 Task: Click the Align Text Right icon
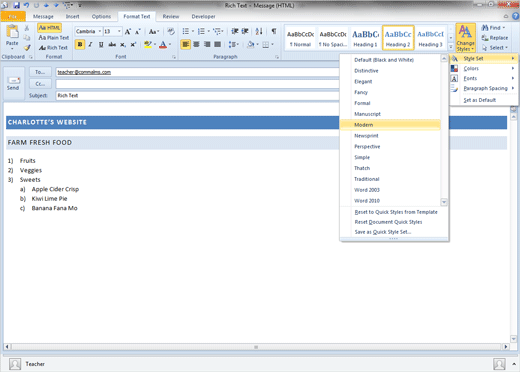pos(207,44)
